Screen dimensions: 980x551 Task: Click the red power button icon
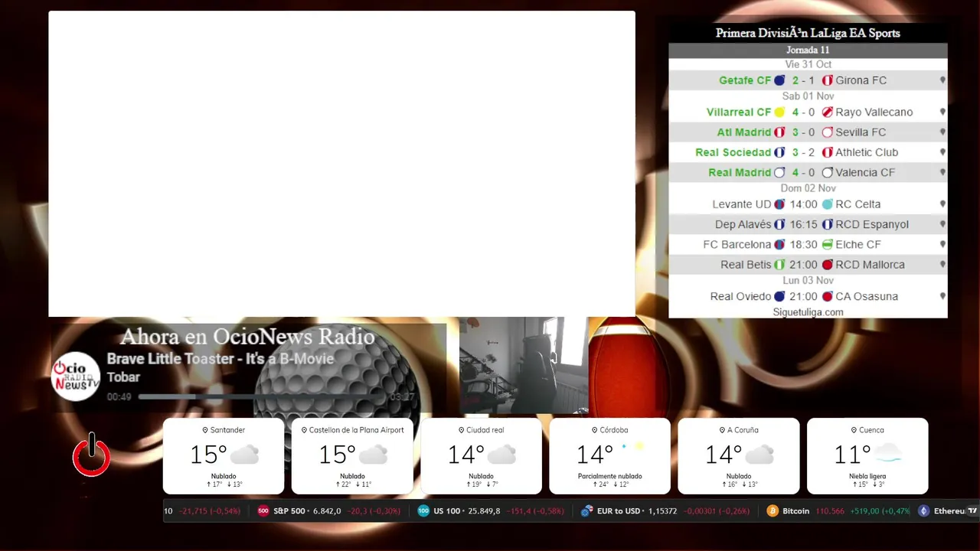[91, 455]
